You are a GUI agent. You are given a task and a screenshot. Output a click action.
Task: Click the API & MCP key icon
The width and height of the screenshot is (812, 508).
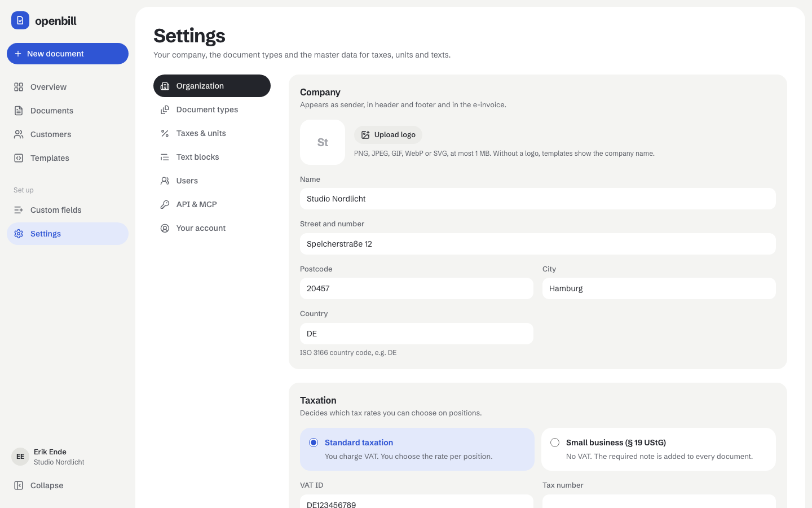[165, 204]
